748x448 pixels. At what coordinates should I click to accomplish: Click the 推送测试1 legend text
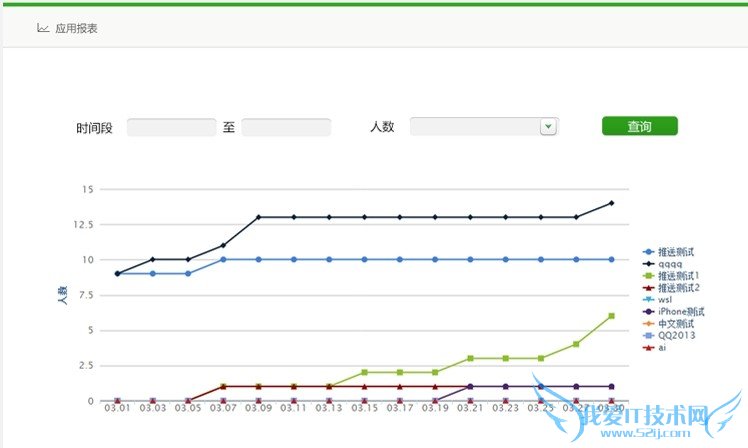click(679, 275)
